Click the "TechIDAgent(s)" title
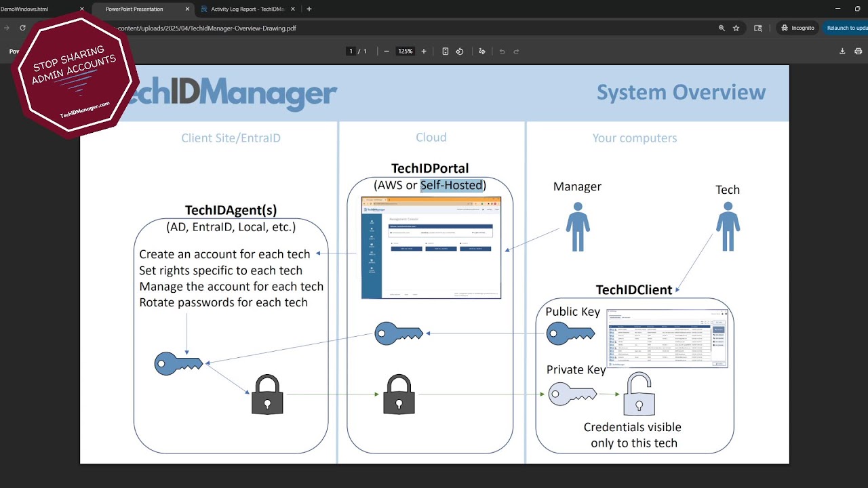Image resolution: width=868 pixels, height=488 pixels. coord(231,211)
